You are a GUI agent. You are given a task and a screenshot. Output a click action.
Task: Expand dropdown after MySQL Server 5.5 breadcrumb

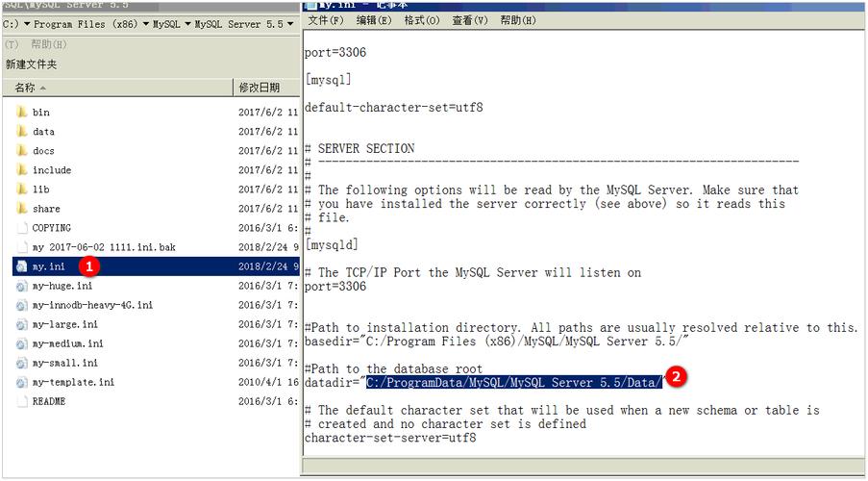[x=290, y=24]
